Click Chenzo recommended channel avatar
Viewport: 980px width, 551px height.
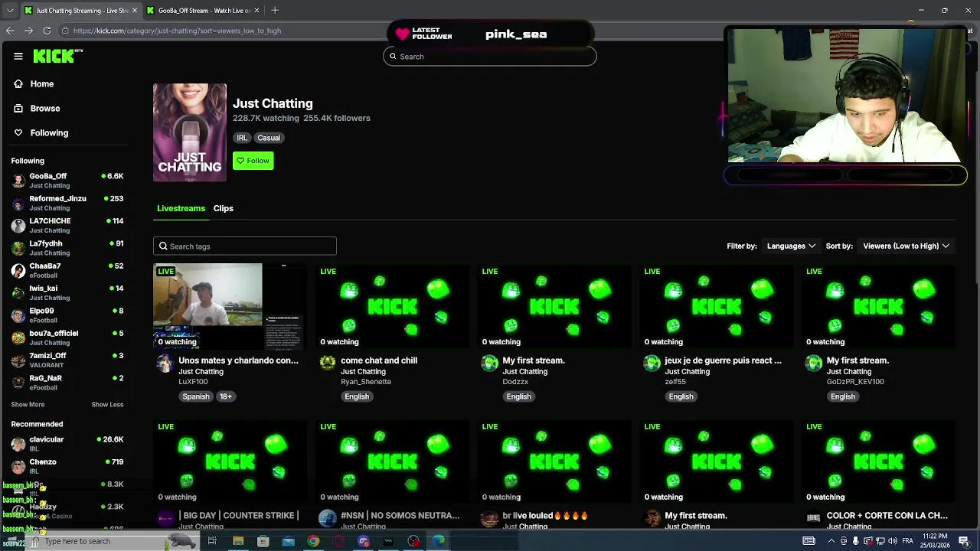coord(18,467)
